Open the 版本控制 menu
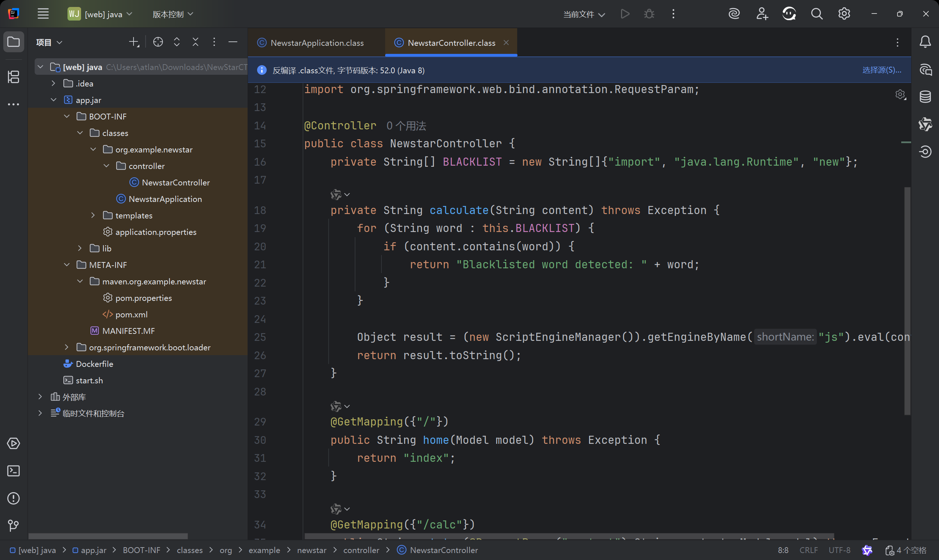 (172, 14)
